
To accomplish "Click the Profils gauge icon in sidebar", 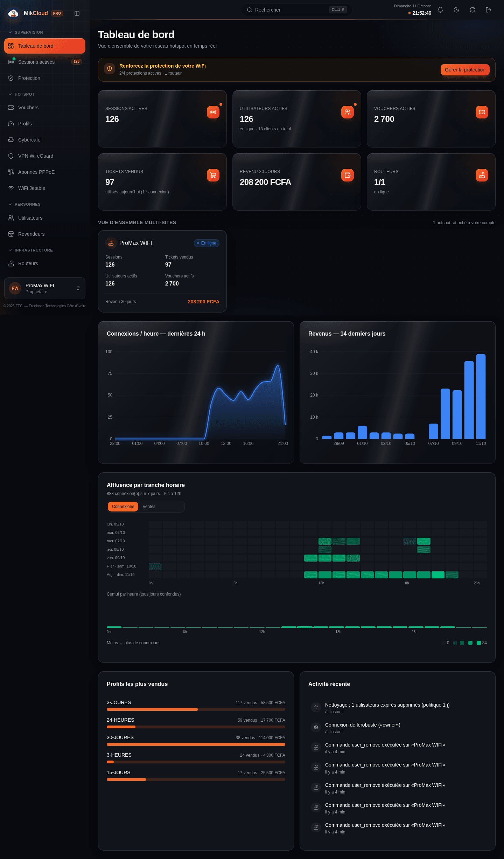I will (11, 124).
